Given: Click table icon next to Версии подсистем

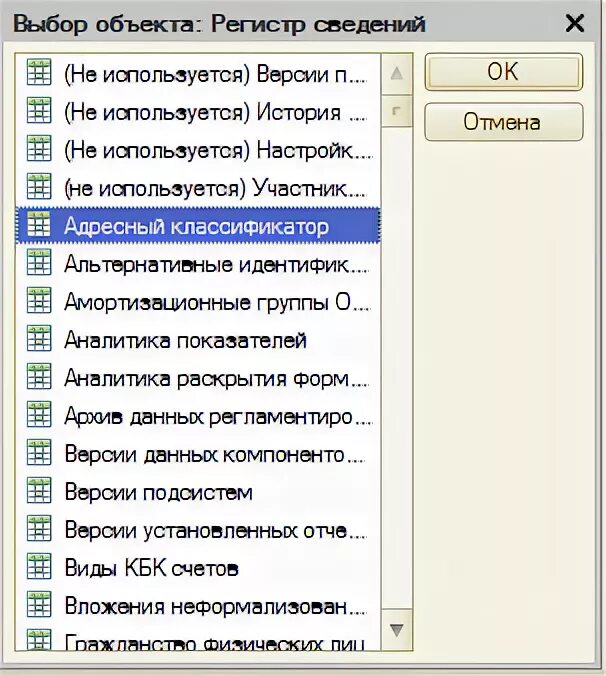Looking at the screenshot, I should point(39,490).
